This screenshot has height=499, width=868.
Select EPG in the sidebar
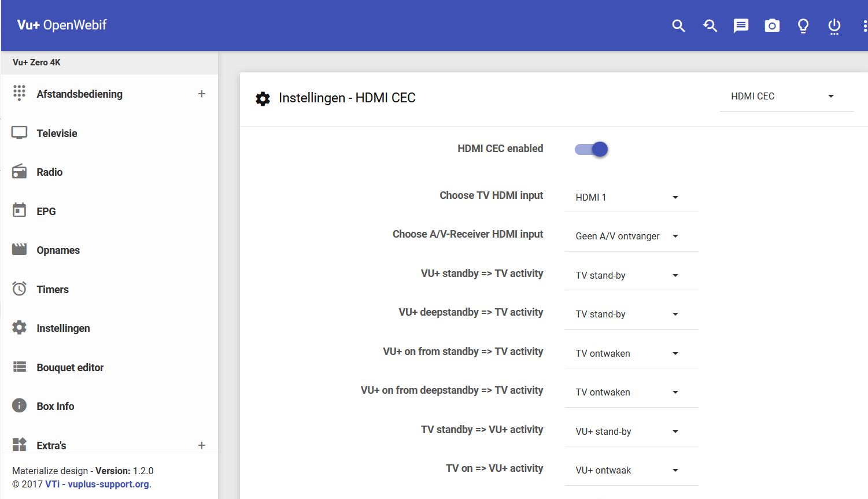[x=46, y=212]
